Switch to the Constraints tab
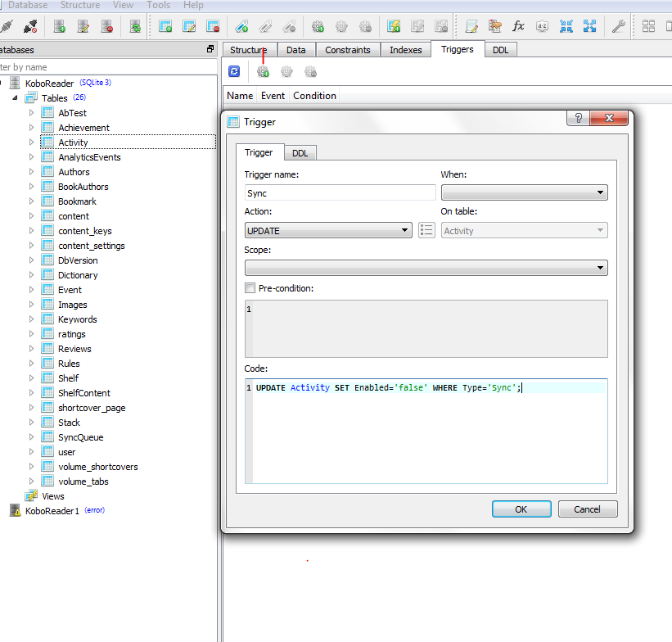 [348, 50]
